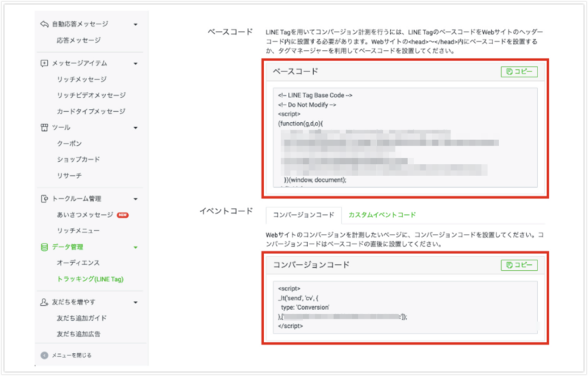588x376 pixels.
Task: Click the '(function(g,d,o){' code line
Action: coord(301,124)
